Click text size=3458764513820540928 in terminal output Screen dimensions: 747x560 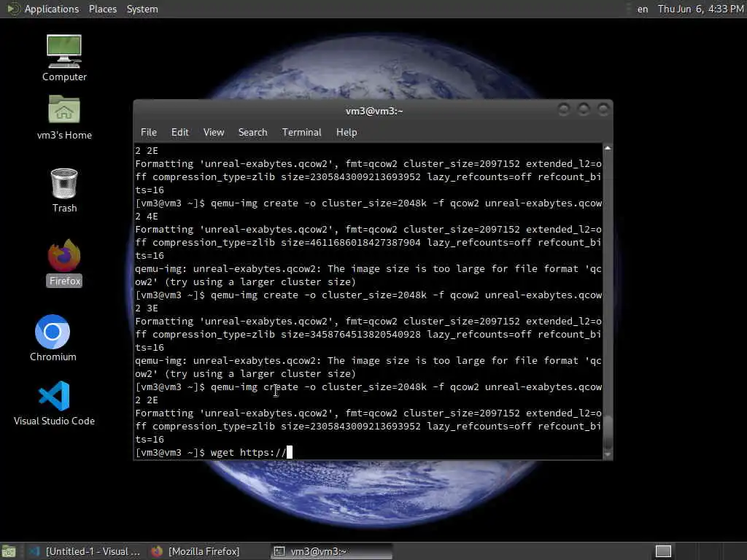point(351,334)
